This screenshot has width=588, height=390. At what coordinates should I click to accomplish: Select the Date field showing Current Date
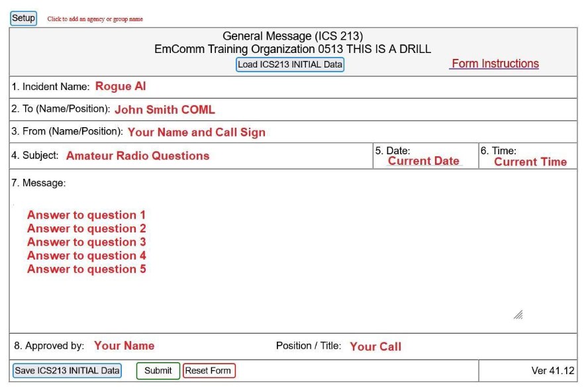tap(424, 160)
